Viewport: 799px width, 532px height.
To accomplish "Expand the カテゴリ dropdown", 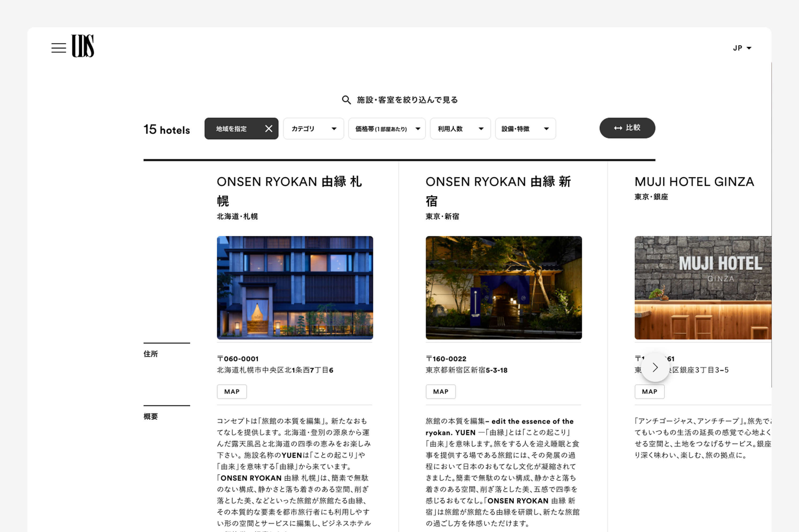I will [313, 129].
